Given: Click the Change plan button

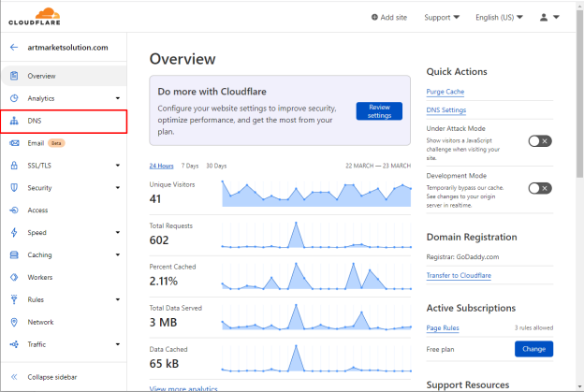Looking at the screenshot, I should pos(533,349).
